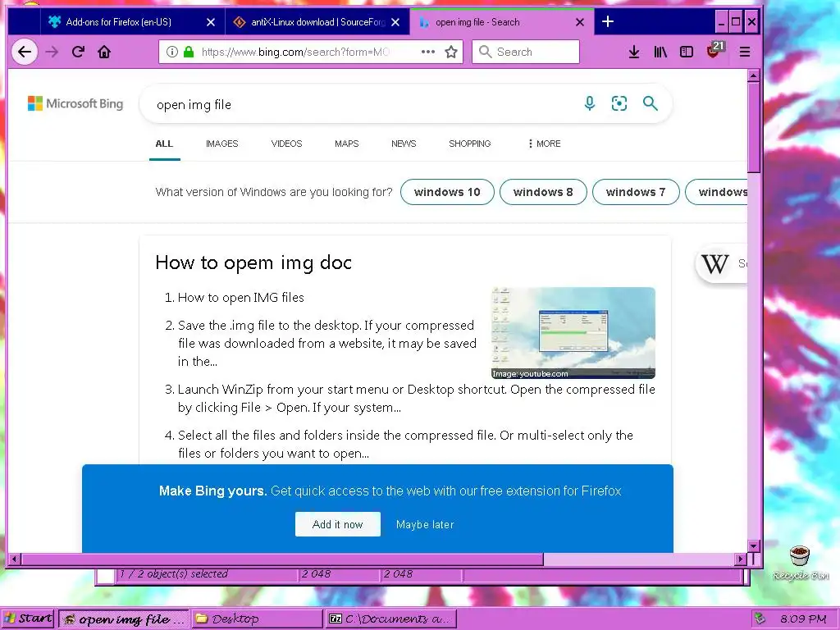840x630 pixels.
Task: Choose the windows 8 filter chip
Action: pos(543,192)
